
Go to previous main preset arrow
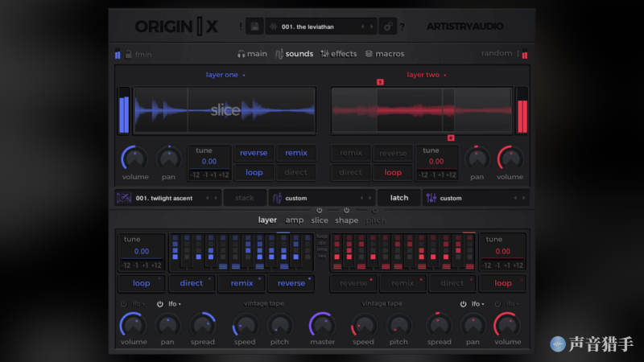point(363,27)
